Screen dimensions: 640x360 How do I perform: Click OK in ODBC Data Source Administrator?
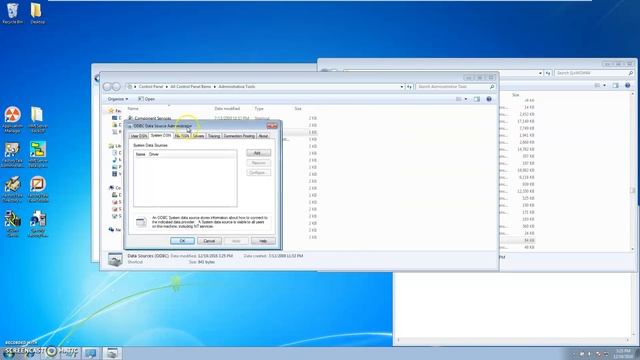pyautogui.click(x=182, y=241)
